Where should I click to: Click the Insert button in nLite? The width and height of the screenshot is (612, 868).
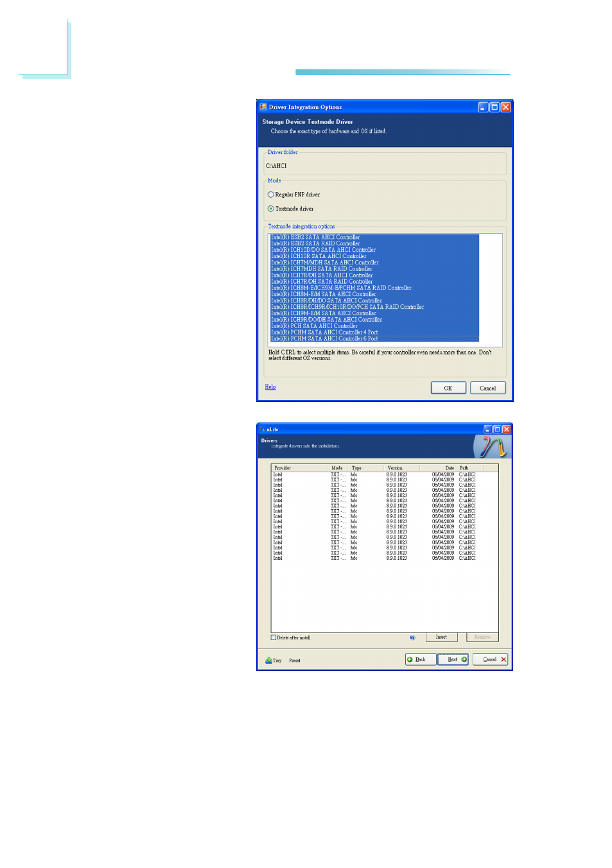[441, 637]
